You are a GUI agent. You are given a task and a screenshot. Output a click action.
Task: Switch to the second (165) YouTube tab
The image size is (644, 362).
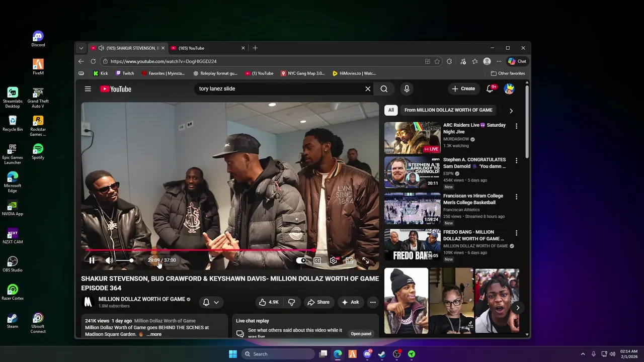click(207, 48)
